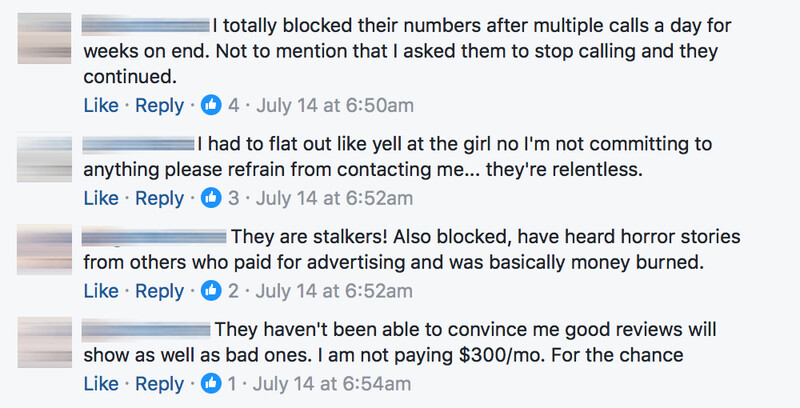
Task: Like the comment saying they're relentless
Action: [101, 198]
